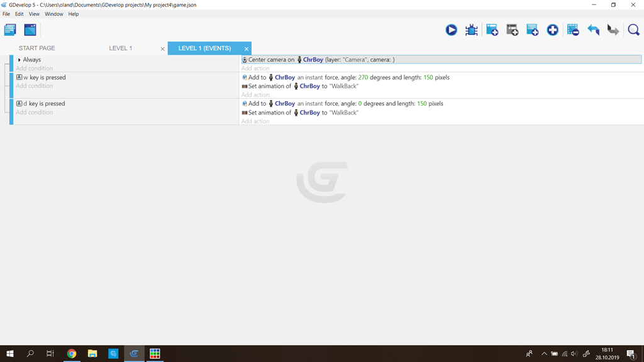Open the People icon in system tray
Screen dimensions: 644x362
(530, 353)
